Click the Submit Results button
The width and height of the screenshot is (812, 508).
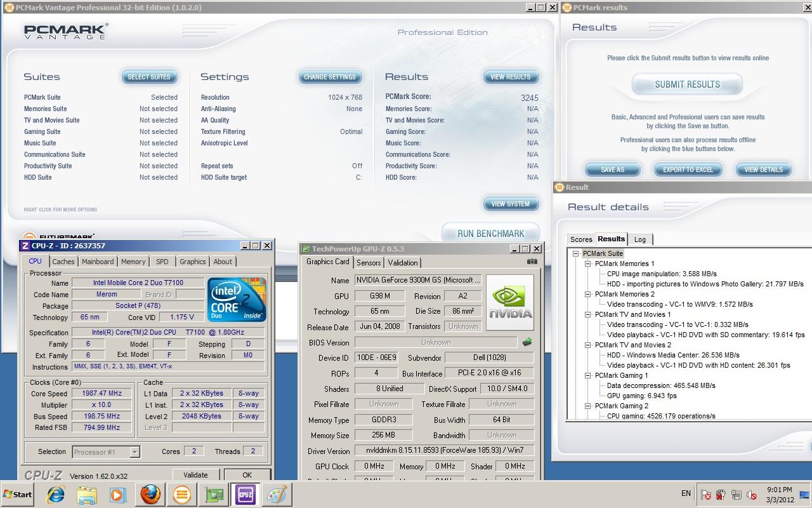click(688, 84)
